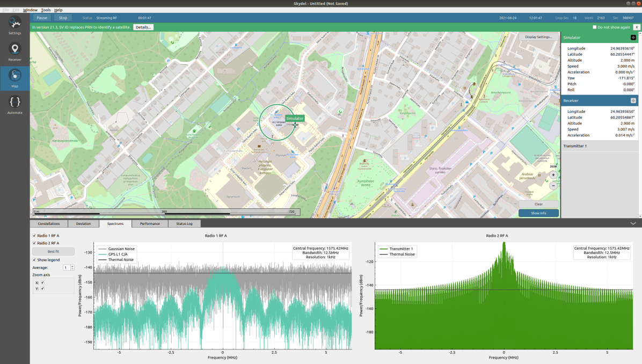642x364 pixels.
Task: Center map on Simulator using crosshair icon
Action: click(633, 38)
